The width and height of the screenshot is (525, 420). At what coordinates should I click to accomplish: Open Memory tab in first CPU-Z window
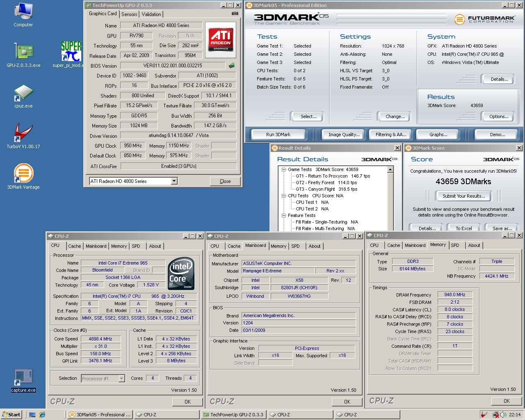coord(119,246)
